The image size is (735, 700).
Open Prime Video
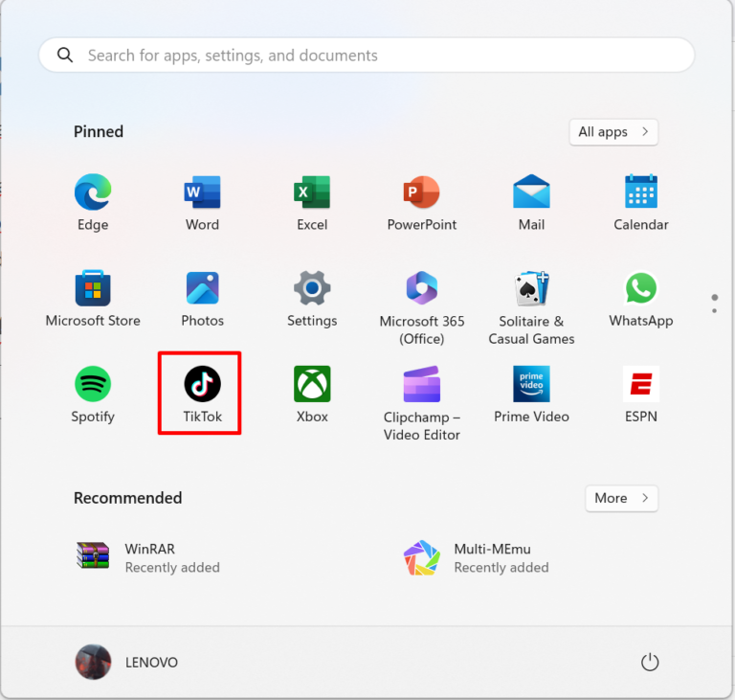pos(531,395)
